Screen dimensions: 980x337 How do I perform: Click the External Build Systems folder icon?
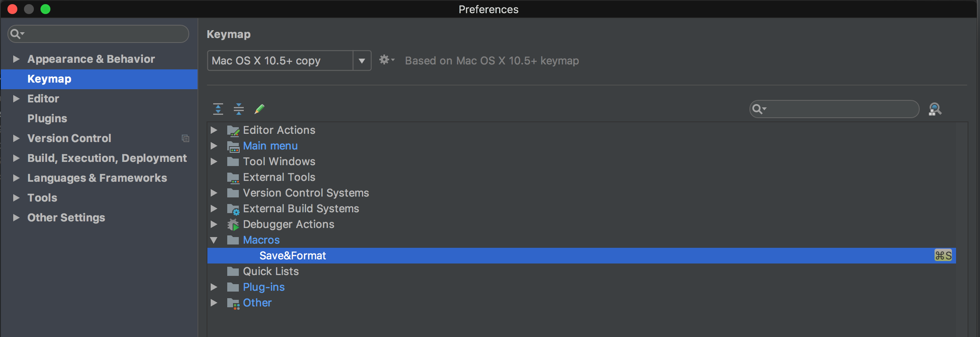[233, 209]
